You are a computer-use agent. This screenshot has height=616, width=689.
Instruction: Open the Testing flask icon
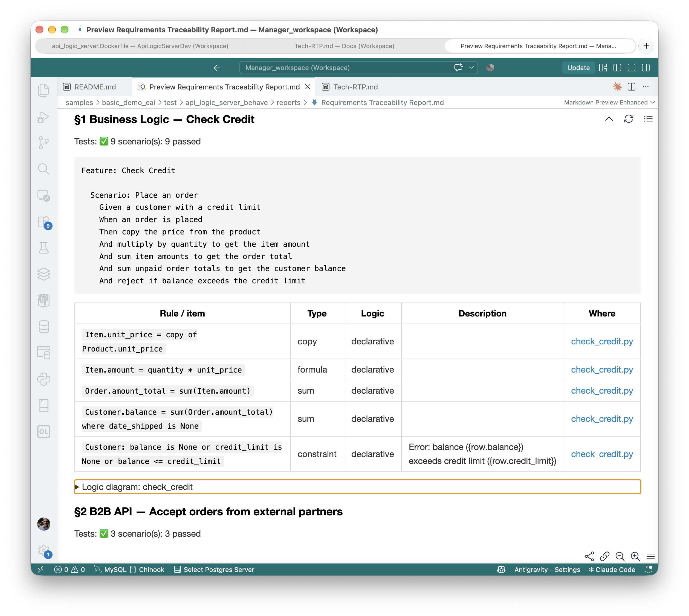(44, 248)
